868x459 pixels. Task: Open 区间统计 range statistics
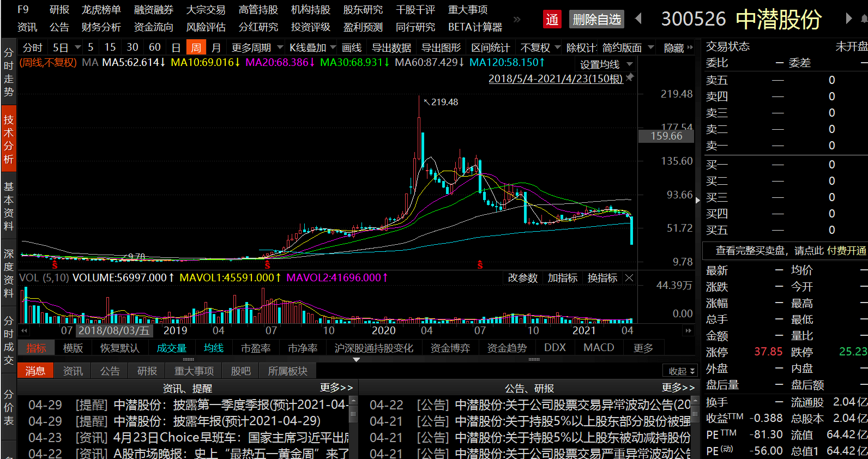point(491,47)
